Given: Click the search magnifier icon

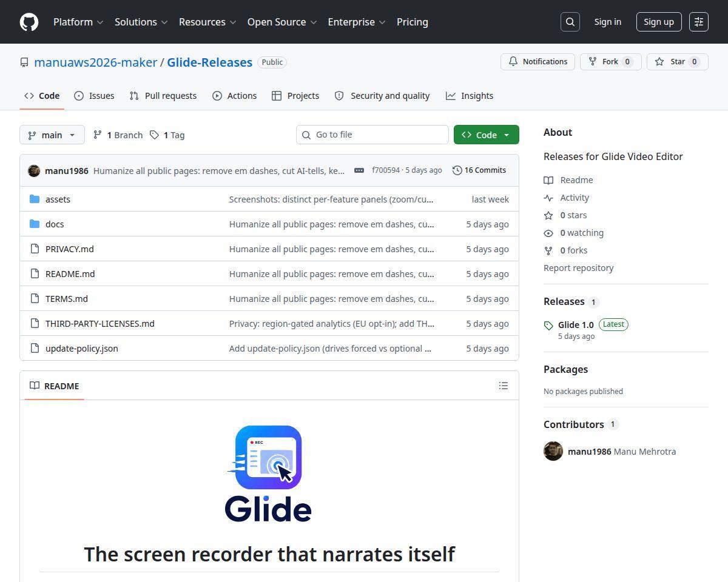Looking at the screenshot, I should pos(570,22).
